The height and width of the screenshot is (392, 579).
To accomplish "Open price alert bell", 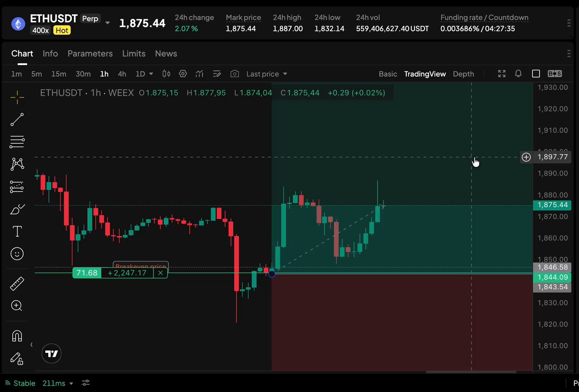I will 518,74.
